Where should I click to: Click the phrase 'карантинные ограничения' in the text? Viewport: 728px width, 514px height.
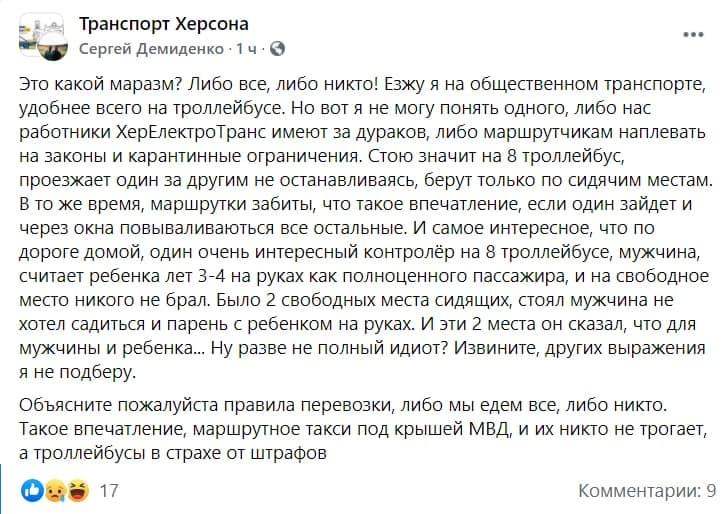pyautogui.click(x=243, y=156)
